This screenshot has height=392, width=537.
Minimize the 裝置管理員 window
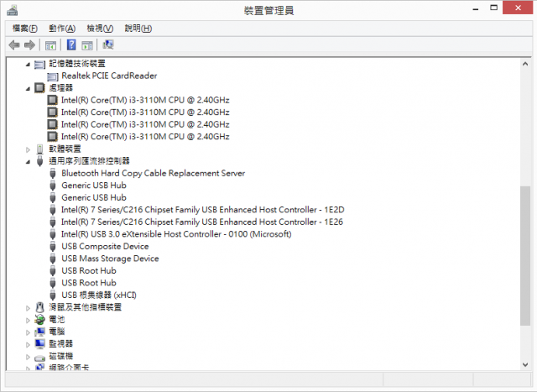(x=476, y=8)
